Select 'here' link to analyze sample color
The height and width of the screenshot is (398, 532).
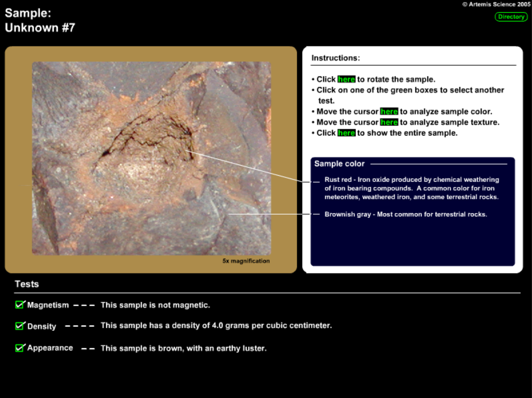coord(389,112)
